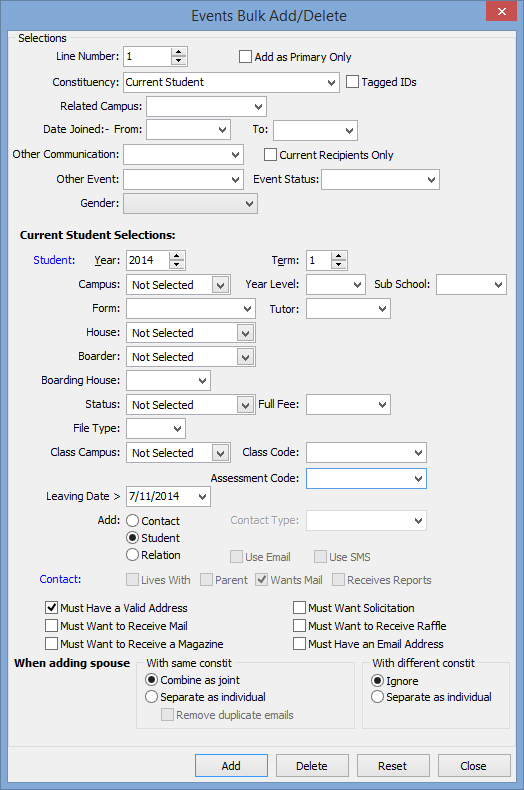Select the Contact radio option under Add
Image resolution: width=524 pixels, height=790 pixels.
click(133, 520)
